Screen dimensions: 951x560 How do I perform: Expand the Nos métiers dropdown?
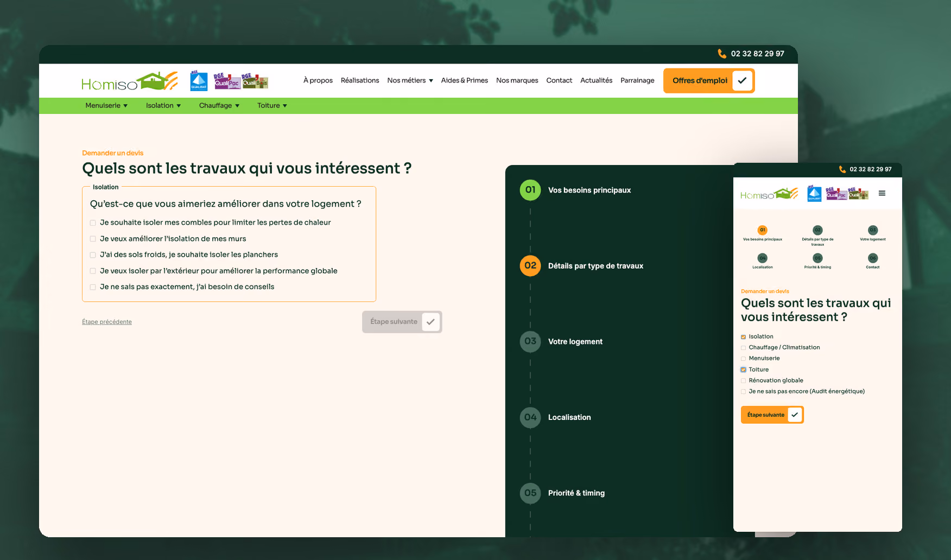tap(410, 80)
